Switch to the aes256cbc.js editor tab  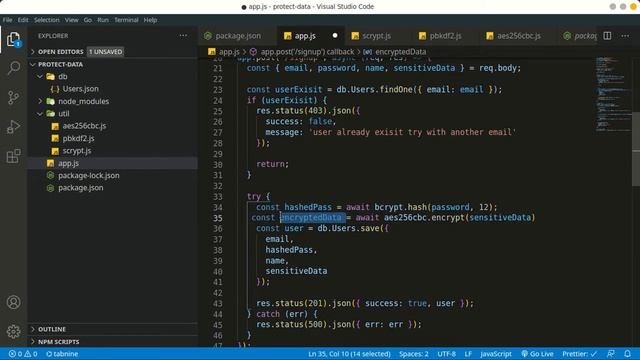(x=519, y=36)
